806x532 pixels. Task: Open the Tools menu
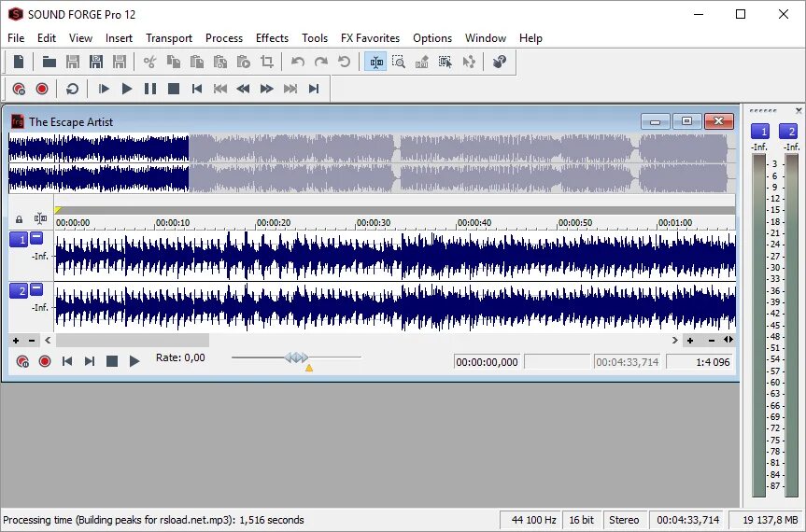(x=315, y=38)
